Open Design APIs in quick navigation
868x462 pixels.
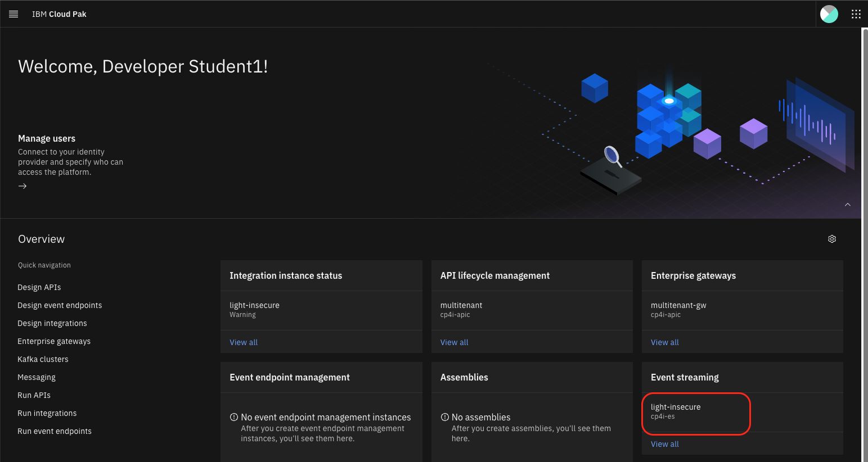coord(39,287)
